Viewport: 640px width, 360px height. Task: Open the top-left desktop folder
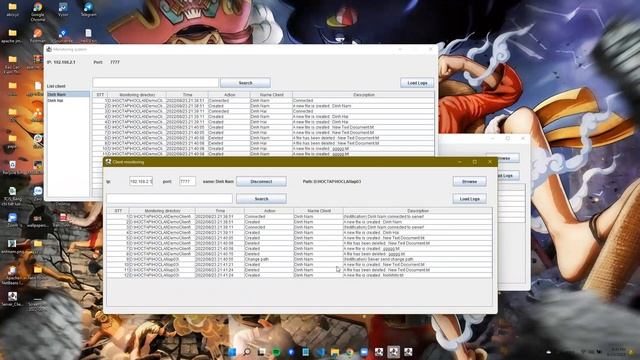coord(12,10)
